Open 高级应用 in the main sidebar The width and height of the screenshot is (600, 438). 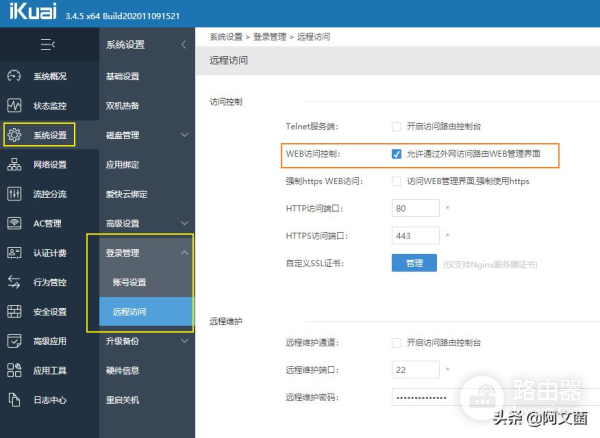pos(50,341)
